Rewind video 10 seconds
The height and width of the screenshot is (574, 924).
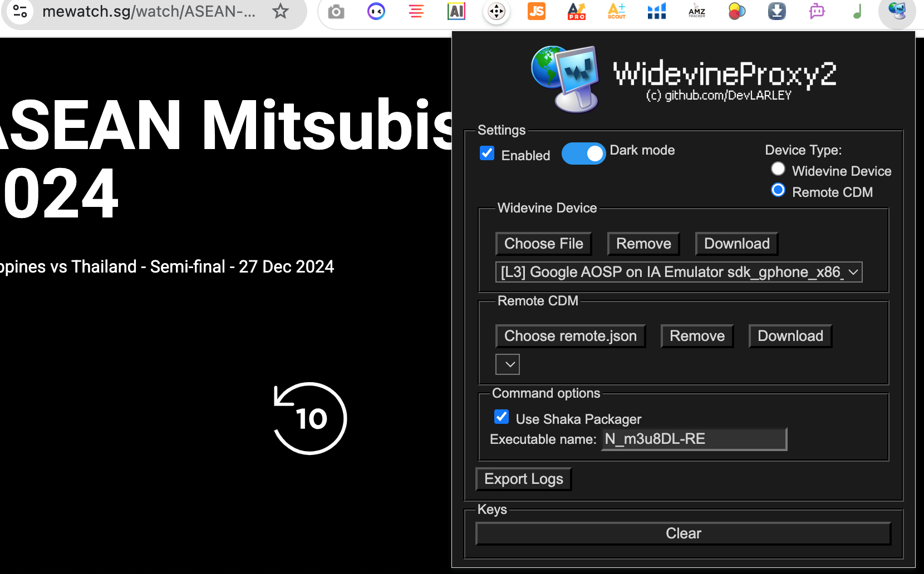point(310,418)
